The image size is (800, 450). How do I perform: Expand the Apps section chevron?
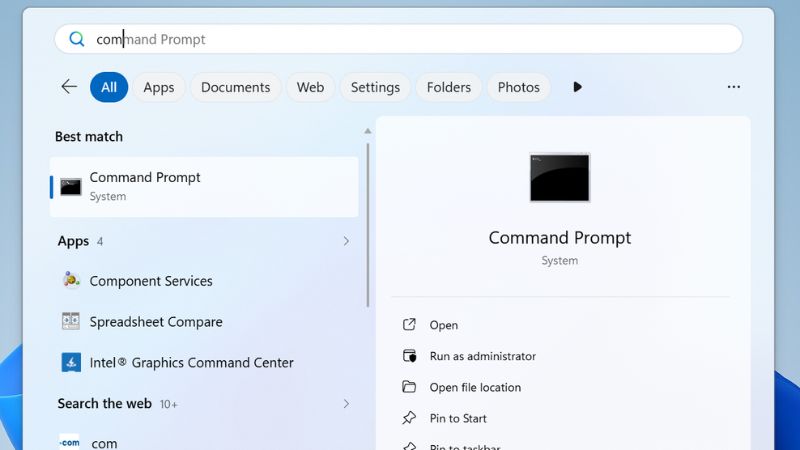point(346,241)
